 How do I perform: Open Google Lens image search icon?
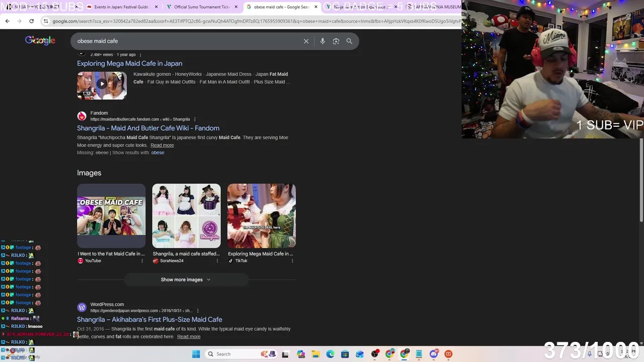pos(336,41)
